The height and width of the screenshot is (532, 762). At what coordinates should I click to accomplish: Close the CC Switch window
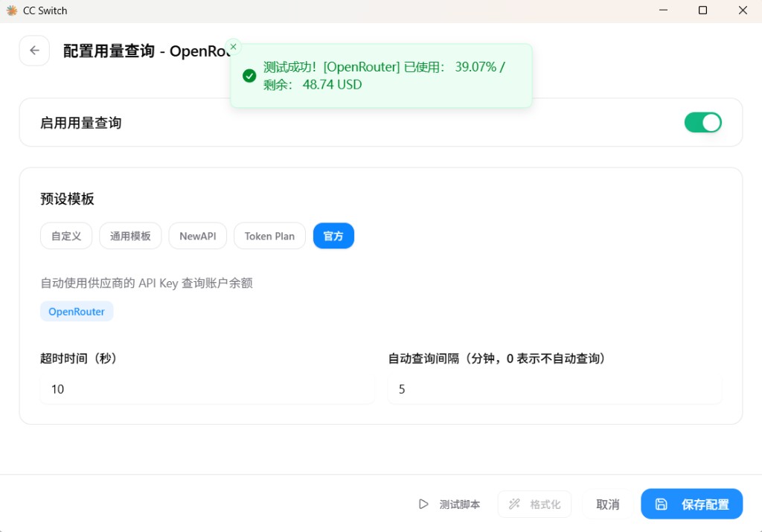tap(743, 10)
